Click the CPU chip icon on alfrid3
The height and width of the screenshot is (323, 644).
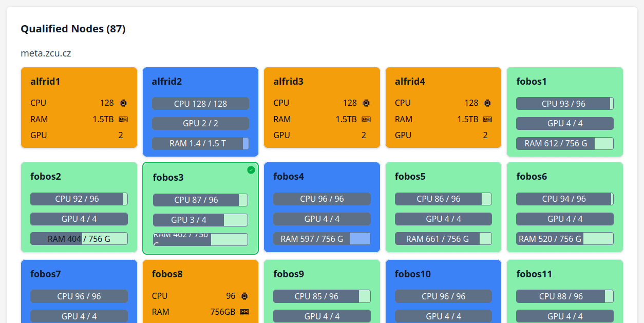point(366,103)
